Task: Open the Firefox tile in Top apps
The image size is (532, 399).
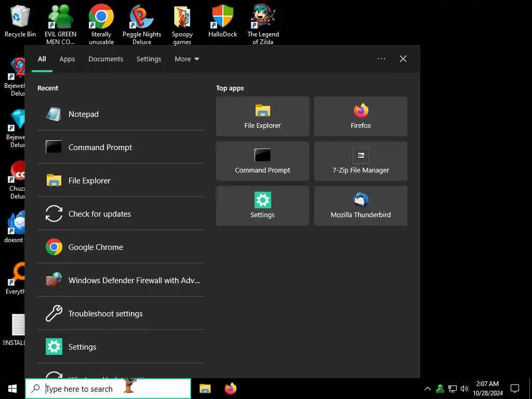Action: click(361, 116)
